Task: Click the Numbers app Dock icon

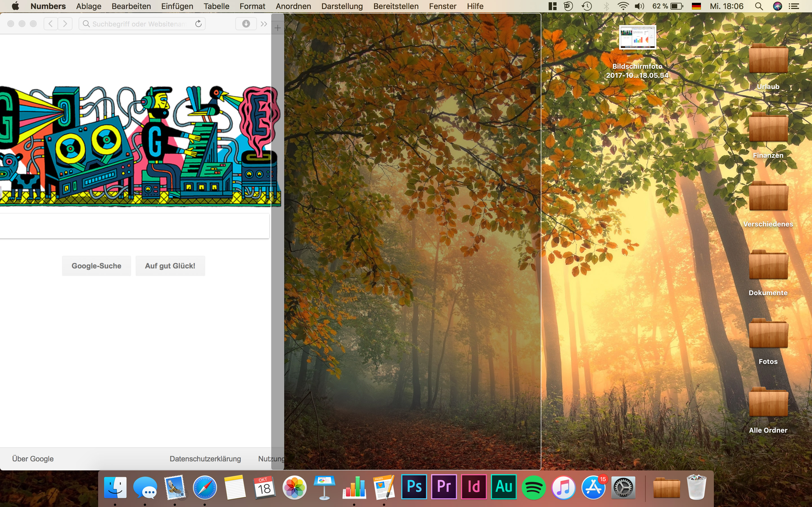Action: 354,488
